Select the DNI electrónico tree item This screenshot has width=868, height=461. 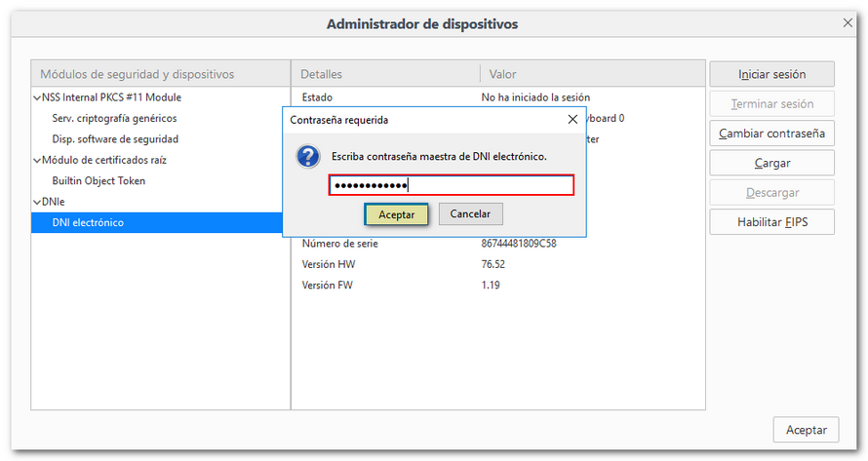coord(88,223)
